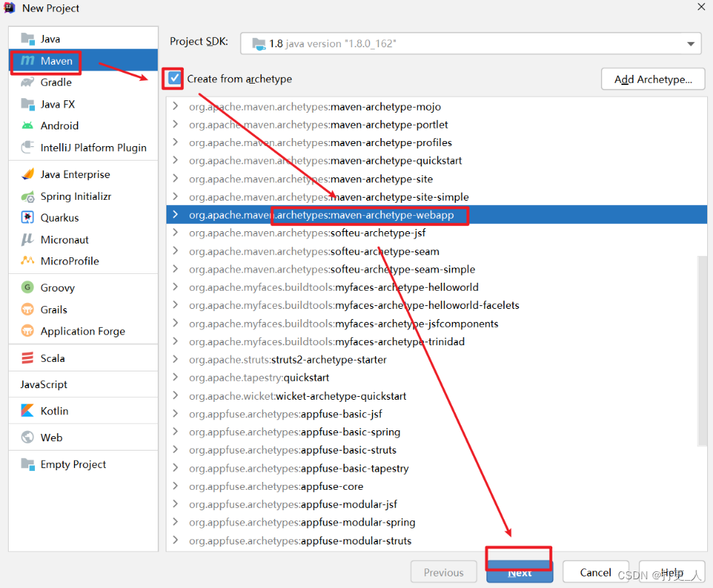Click the Next button

pyautogui.click(x=520, y=572)
